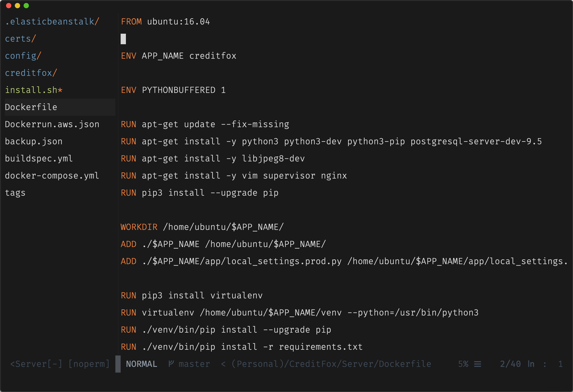Image resolution: width=573 pixels, height=392 pixels.
Task: Click the FROM keyword on line one
Action: pos(131,21)
